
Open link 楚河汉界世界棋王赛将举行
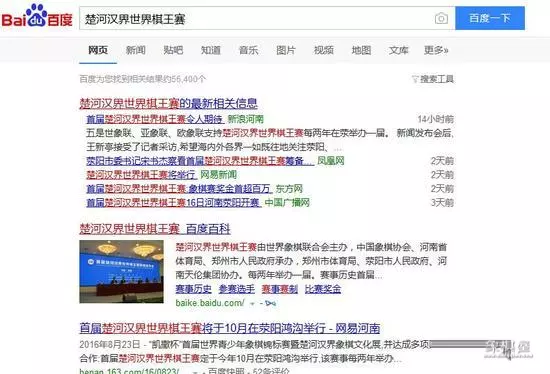click(x=141, y=175)
